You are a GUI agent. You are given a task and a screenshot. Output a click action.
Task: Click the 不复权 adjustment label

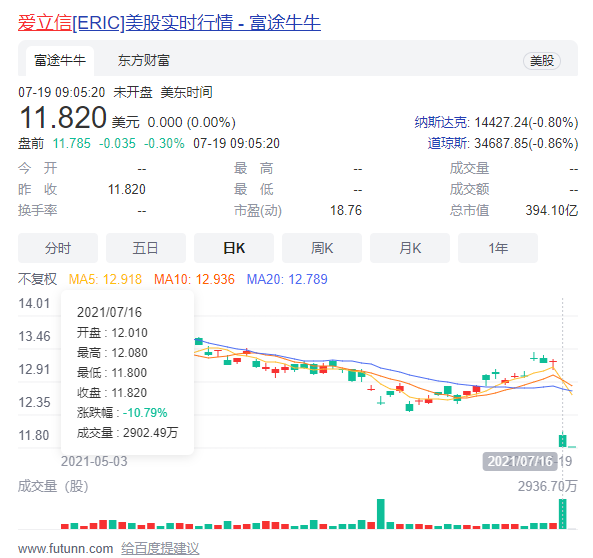[x=37, y=279]
